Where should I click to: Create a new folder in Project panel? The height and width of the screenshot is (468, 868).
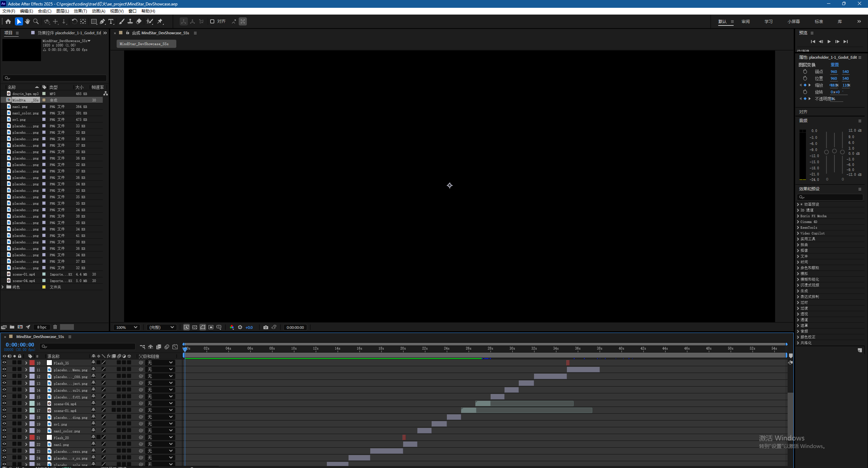pyautogui.click(x=12, y=327)
